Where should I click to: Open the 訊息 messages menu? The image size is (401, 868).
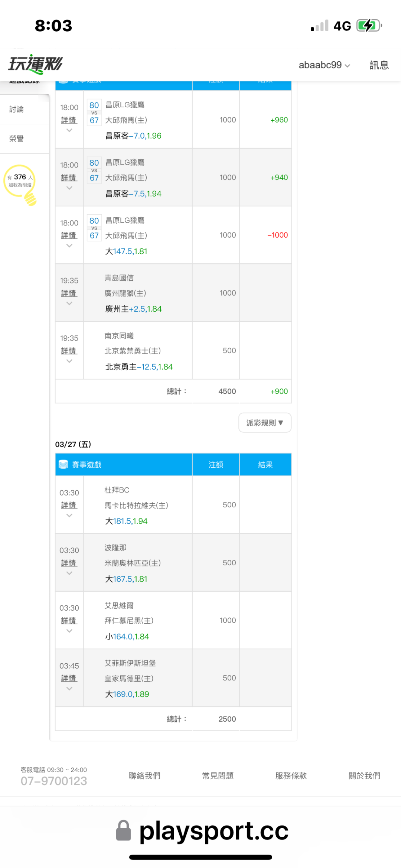[379, 65]
